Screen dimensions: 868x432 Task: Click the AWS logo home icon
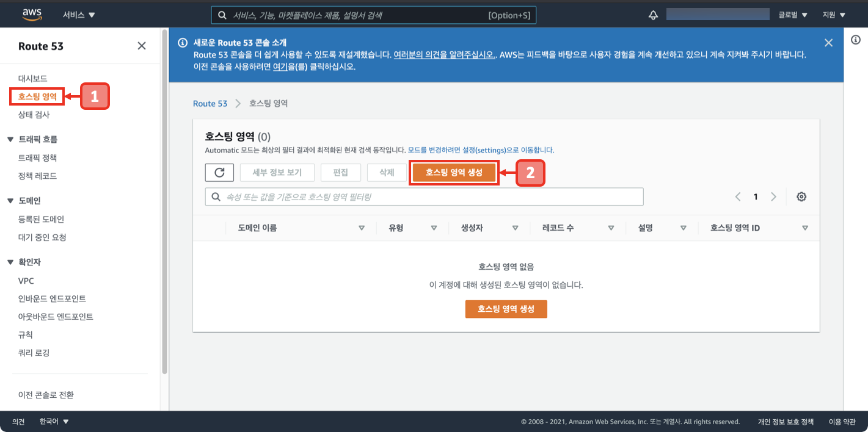point(32,14)
